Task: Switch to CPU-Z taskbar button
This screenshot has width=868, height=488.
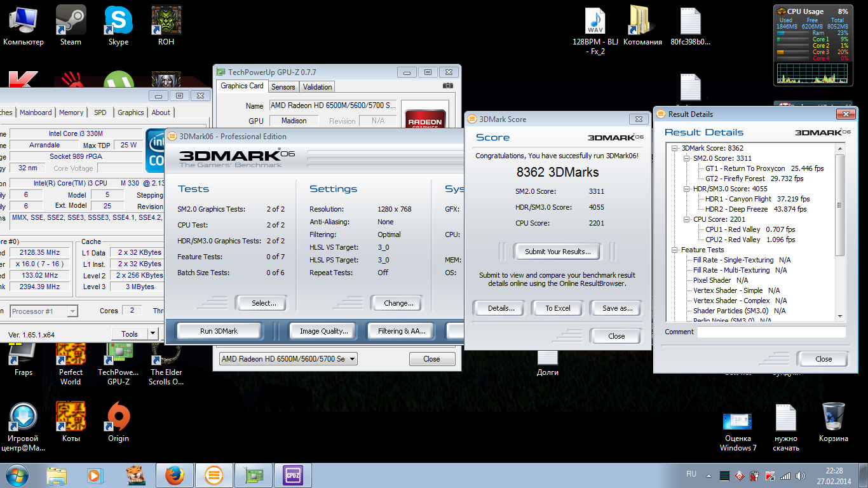Action: pyautogui.click(x=293, y=475)
